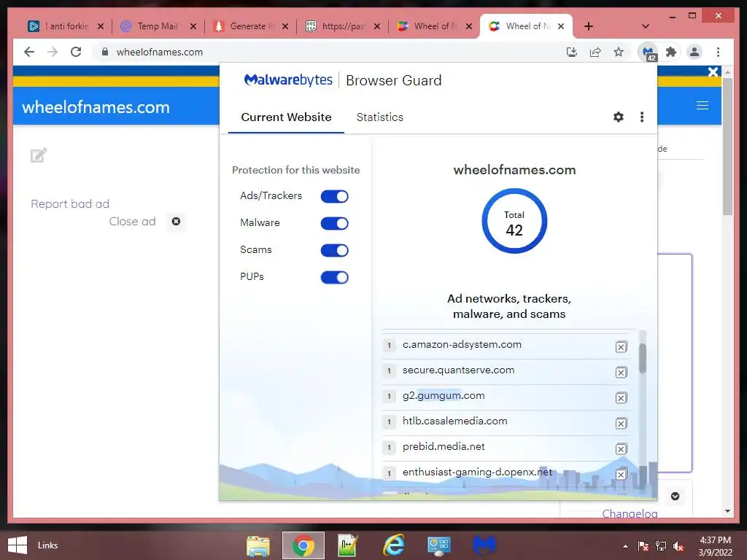The width and height of the screenshot is (747, 560).
Task: Open a new Chrome tab
Action: (589, 26)
